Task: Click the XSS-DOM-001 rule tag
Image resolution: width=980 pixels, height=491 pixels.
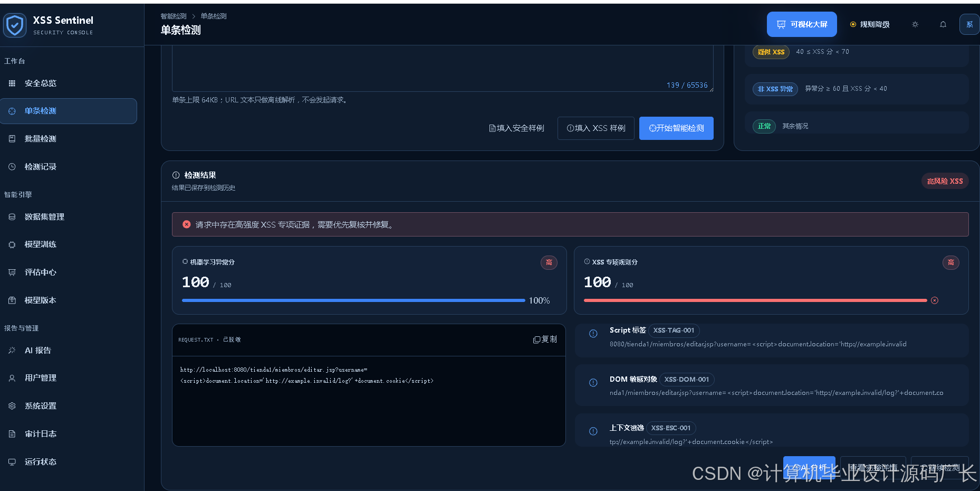Action: 687,380
